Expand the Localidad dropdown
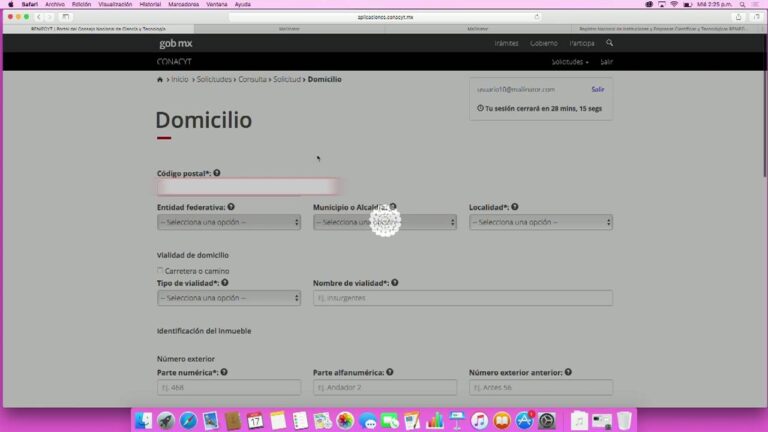768x432 pixels. 541,222
